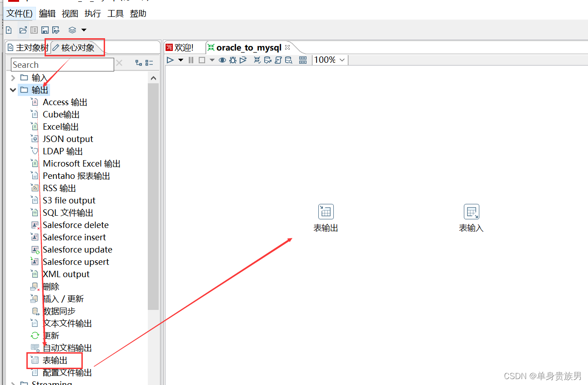
Task: Select the RSS 输出 step
Action: coord(60,188)
